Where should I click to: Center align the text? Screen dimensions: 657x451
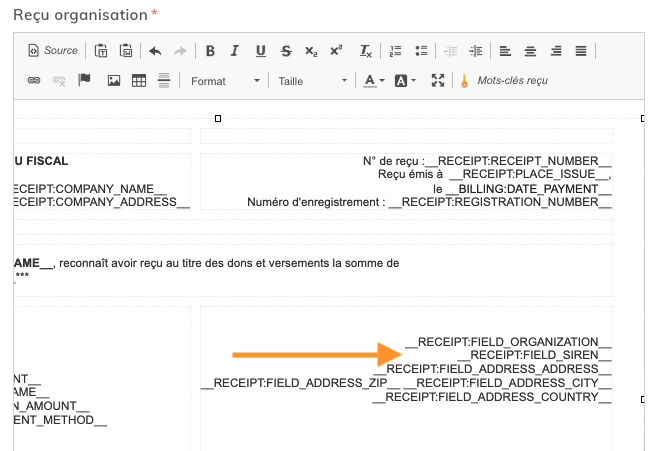[530, 51]
